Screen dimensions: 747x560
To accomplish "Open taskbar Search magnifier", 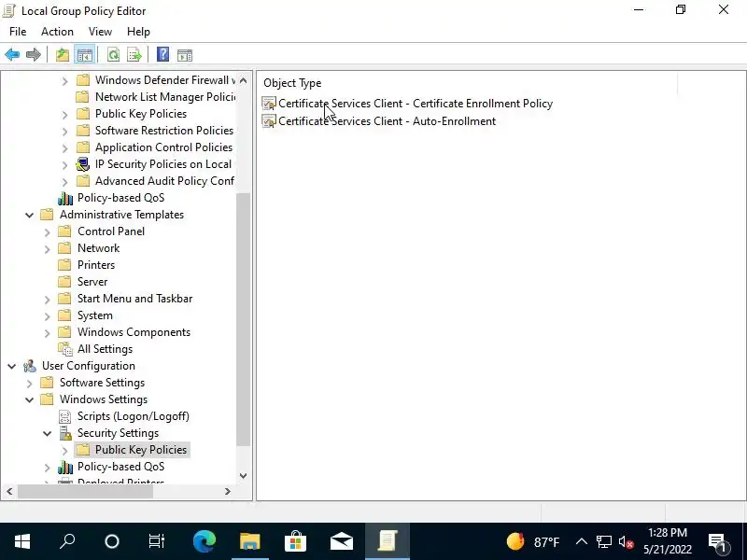I will (67, 541).
